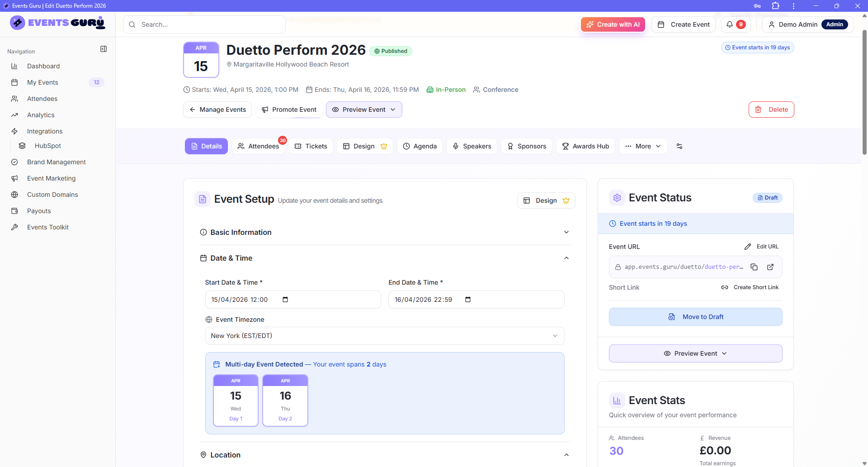Go to the Sponsors tab
Viewport: 868px width, 467px height.
coord(527,146)
